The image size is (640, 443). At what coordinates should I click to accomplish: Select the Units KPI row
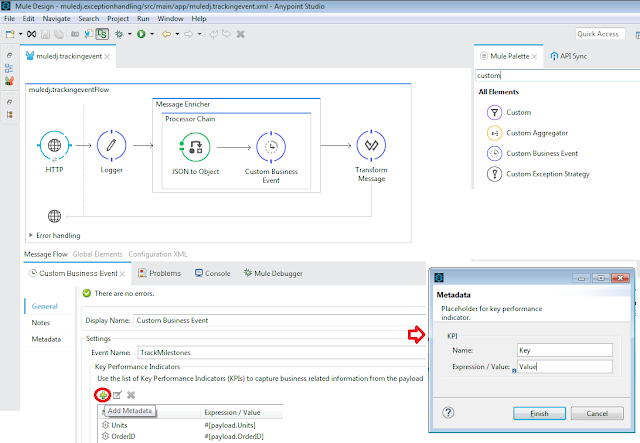click(x=192, y=425)
